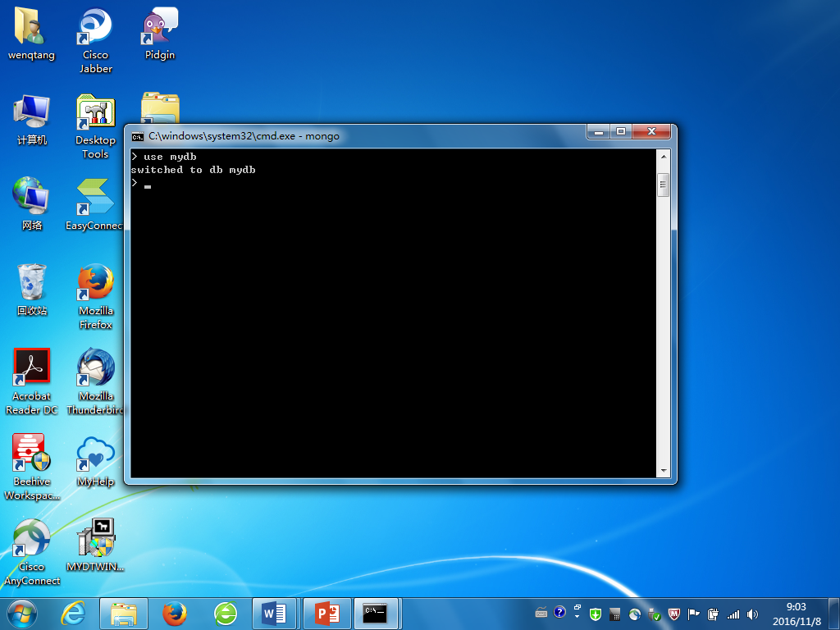Open the Desktop Tools shortcut
The width and height of the screenshot is (840, 630).
click(x=95, y=126)
